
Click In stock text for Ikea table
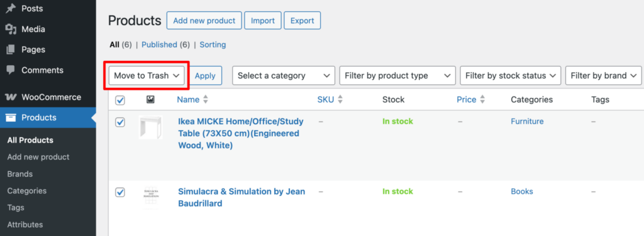(x=397, y=121)
